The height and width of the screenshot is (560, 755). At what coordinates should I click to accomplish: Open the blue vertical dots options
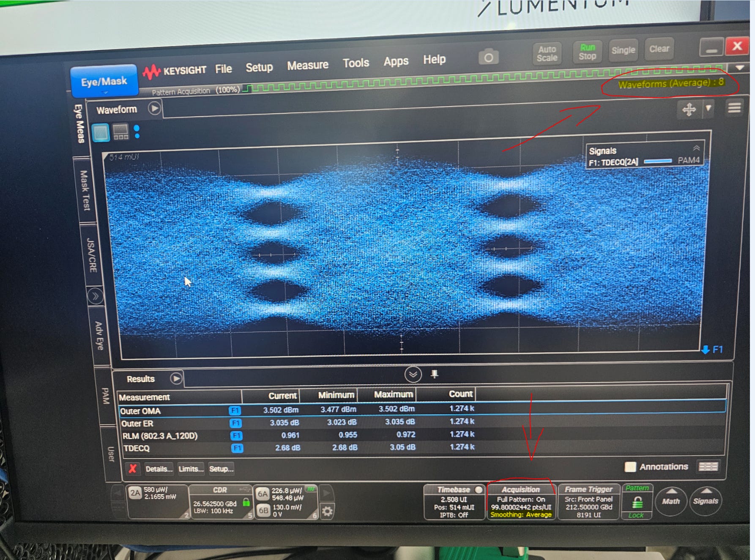(137, 131)
